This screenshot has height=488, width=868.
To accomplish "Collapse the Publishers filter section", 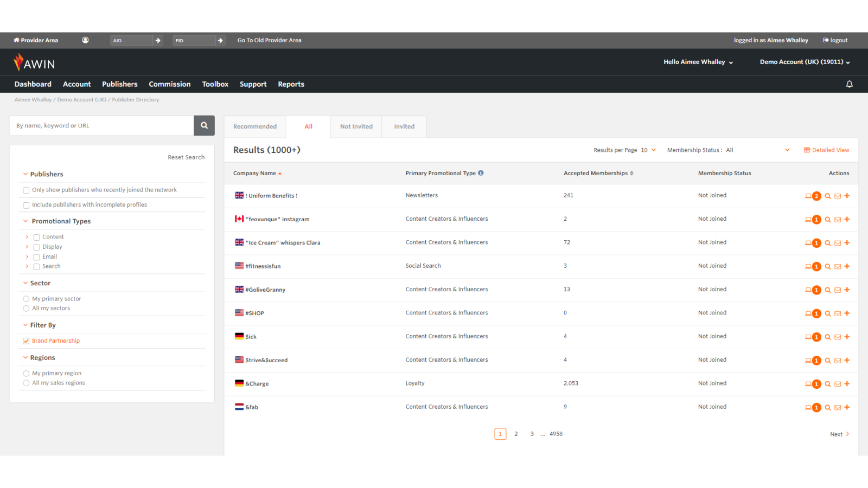I will [x=25, y=174].
